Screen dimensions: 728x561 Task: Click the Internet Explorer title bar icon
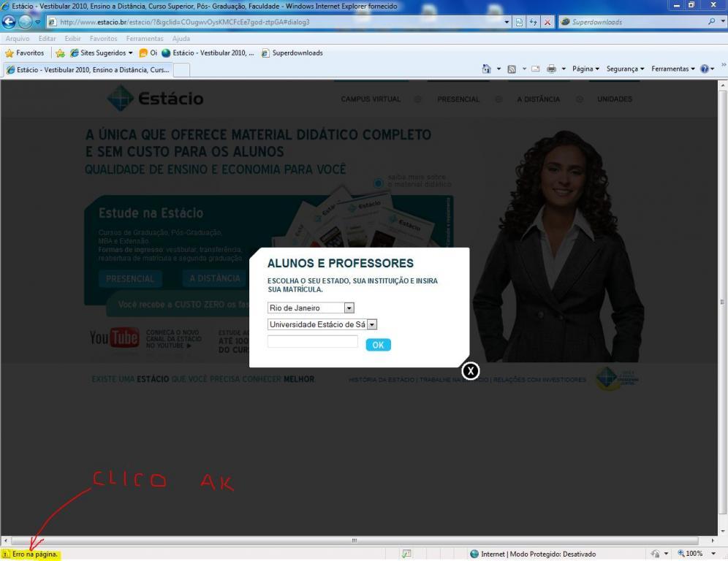pyautogui.click(x=6, y=6)
